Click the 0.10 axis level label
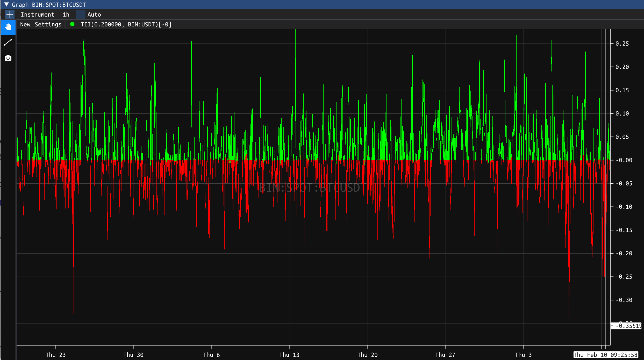 point(622,113)
